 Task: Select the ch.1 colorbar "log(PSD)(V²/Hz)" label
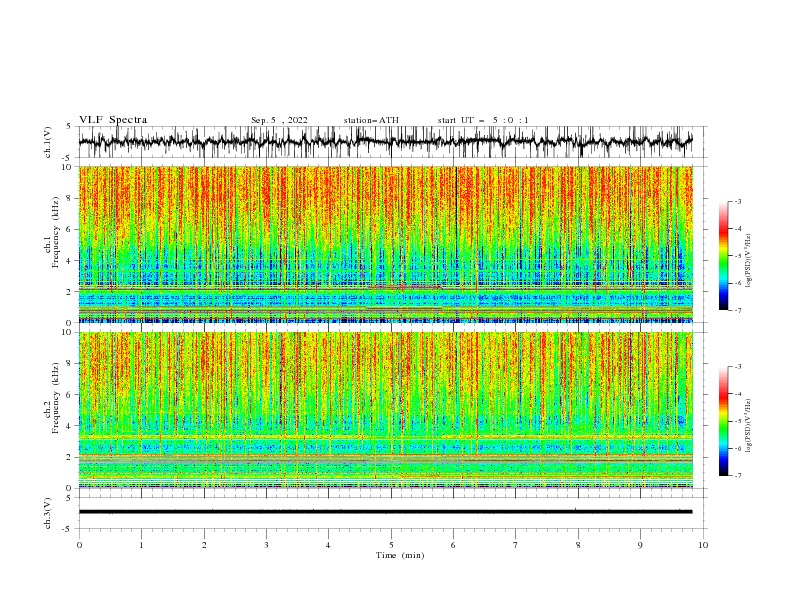coord(748,261)
